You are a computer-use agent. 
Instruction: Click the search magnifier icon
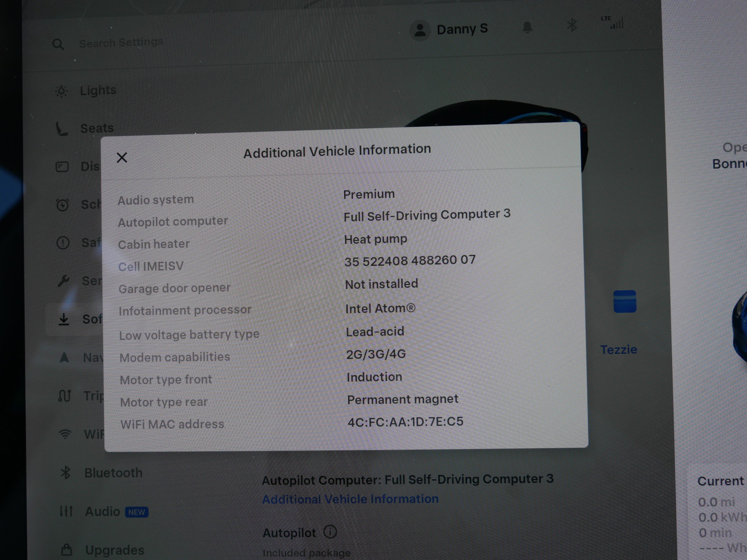(58, 44)
